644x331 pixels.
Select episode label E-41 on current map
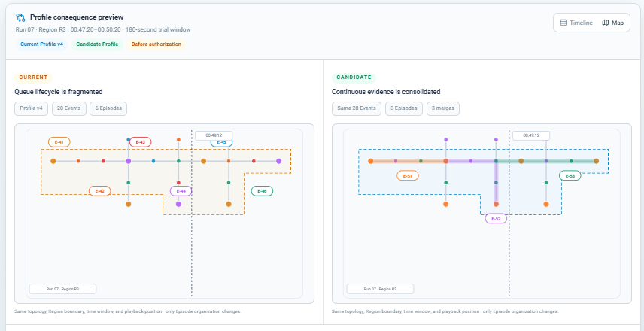(x=59, y=142)
